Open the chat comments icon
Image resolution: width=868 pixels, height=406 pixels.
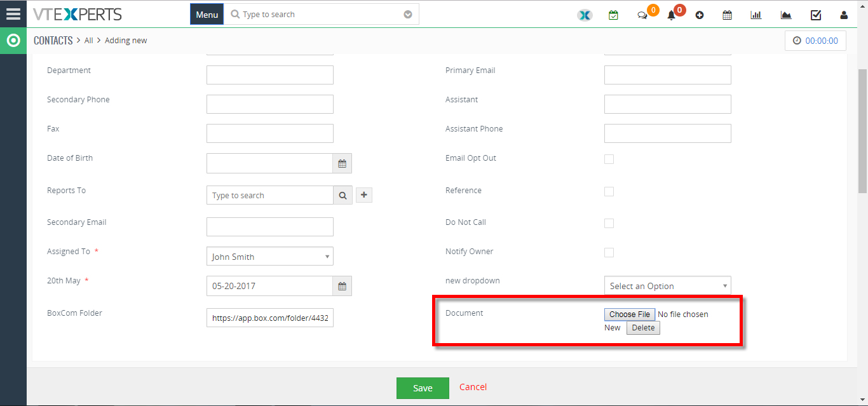[642, 15]
